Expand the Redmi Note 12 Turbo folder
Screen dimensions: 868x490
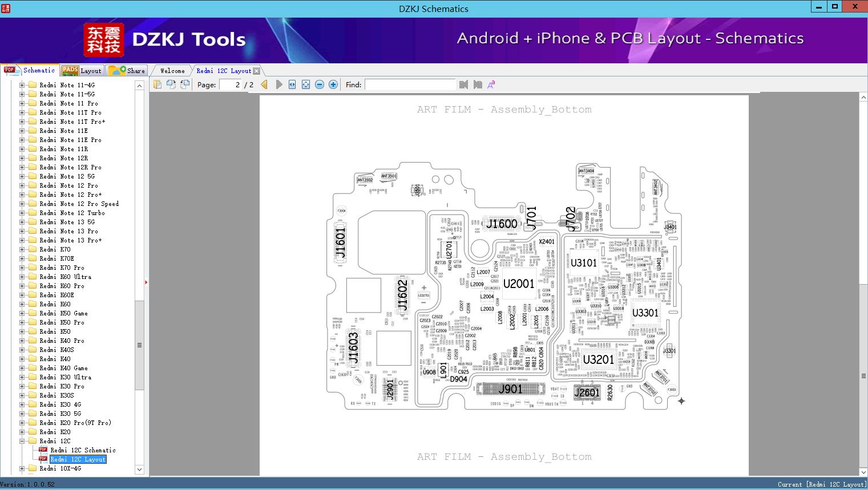click(22, 213)
